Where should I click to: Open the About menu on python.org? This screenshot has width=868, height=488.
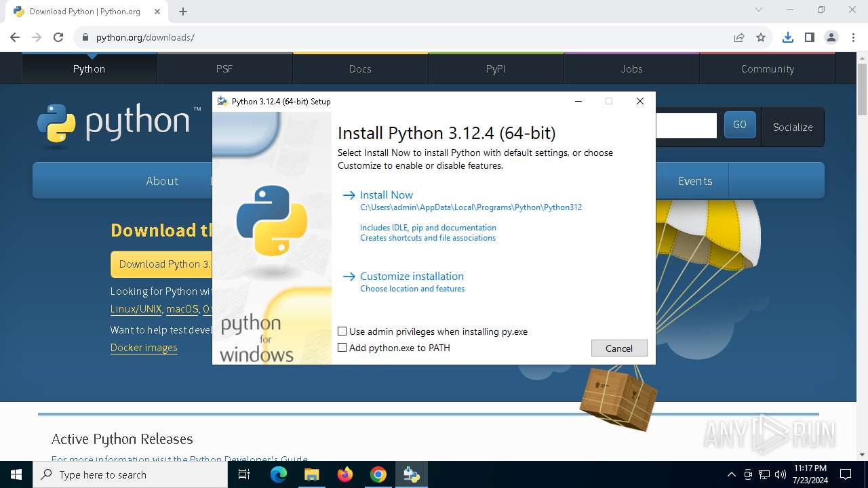tap(162, 181)
